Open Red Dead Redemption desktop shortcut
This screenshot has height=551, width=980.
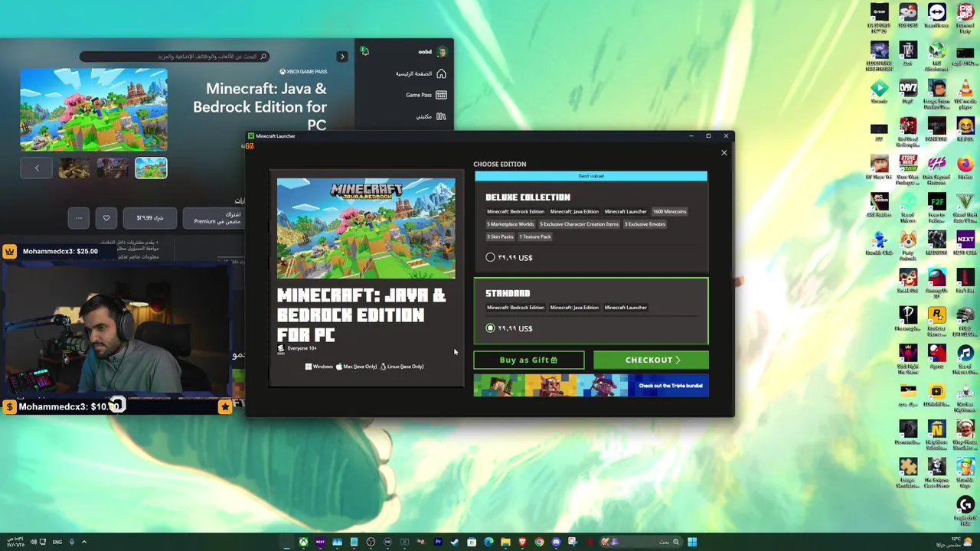coord(908,132)
